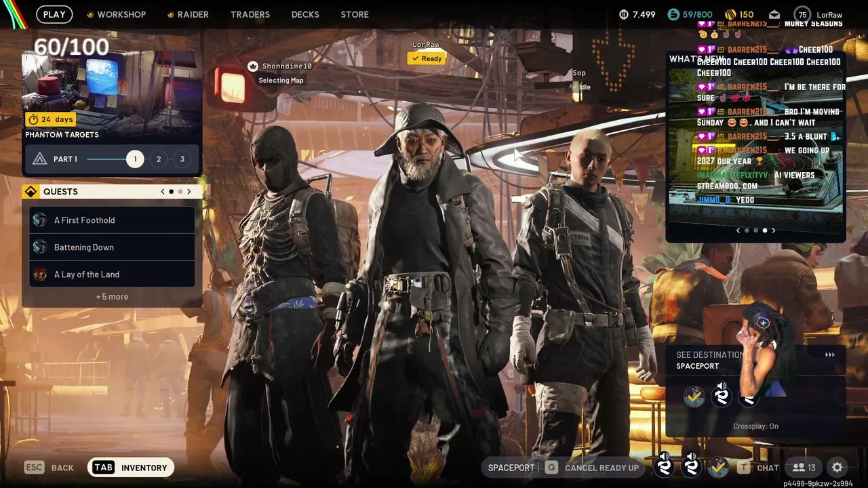Select the last What's New page dot
Screen dimensions: 868x488
coord(764,230)
